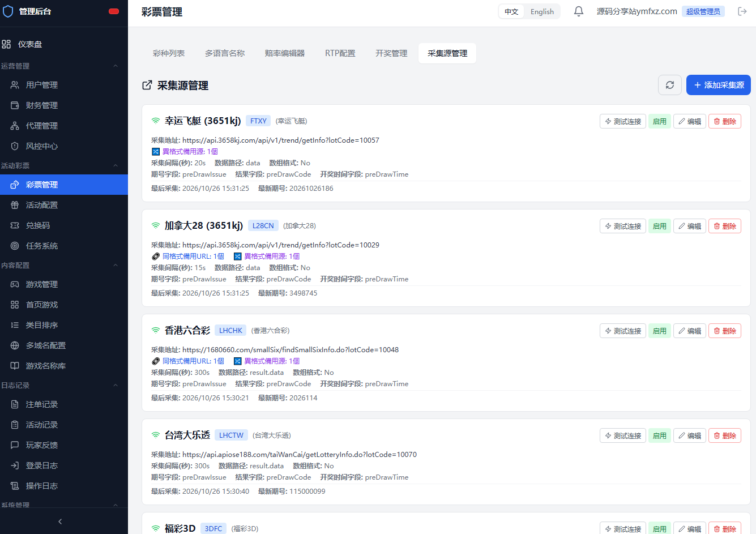Click 删除 for 台湾大乐透 source
Viewport: 756px width, 534px height.
tap(725, 435)
